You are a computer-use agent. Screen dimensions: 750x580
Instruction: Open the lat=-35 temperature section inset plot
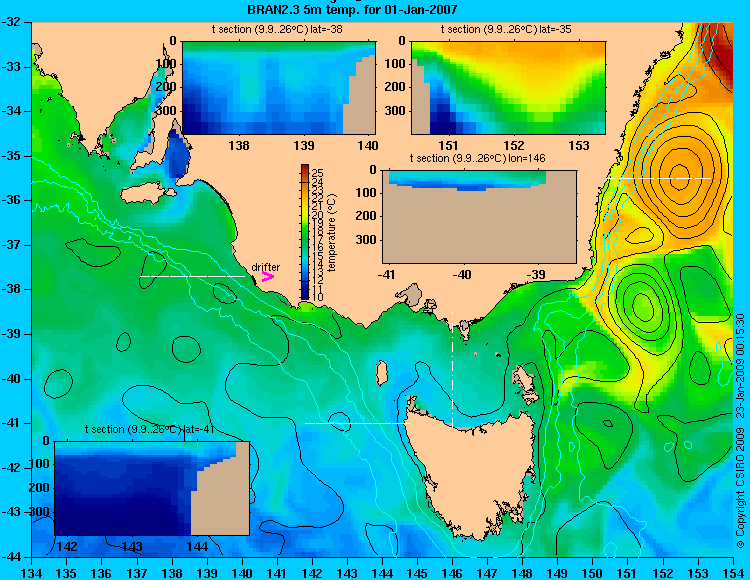click(x=508, y=88)
